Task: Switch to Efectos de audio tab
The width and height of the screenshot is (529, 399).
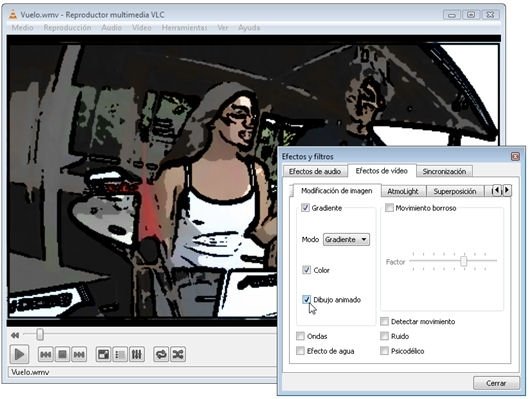Action: (x=315, y=171)
